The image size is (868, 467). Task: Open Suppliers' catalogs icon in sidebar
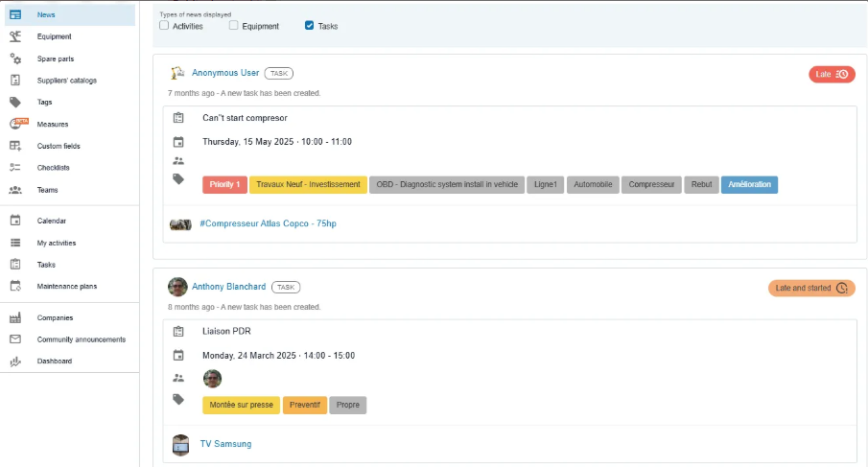click(x=15, y=81)
